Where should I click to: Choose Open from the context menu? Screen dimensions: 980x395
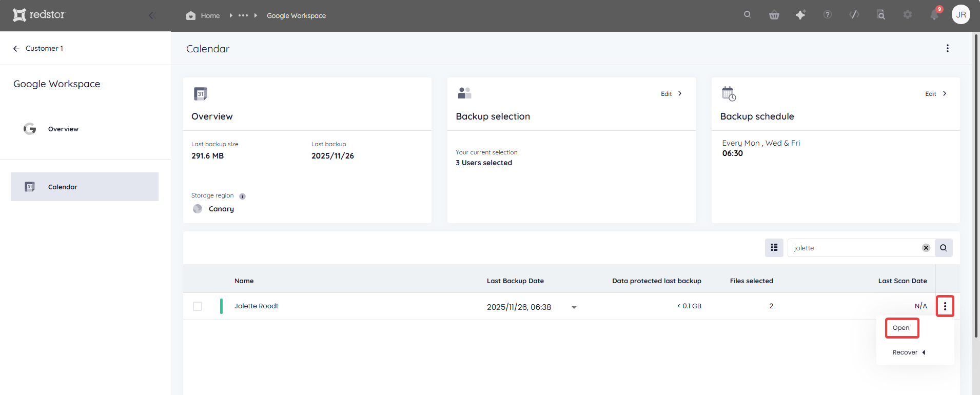(x=901, y=328)
